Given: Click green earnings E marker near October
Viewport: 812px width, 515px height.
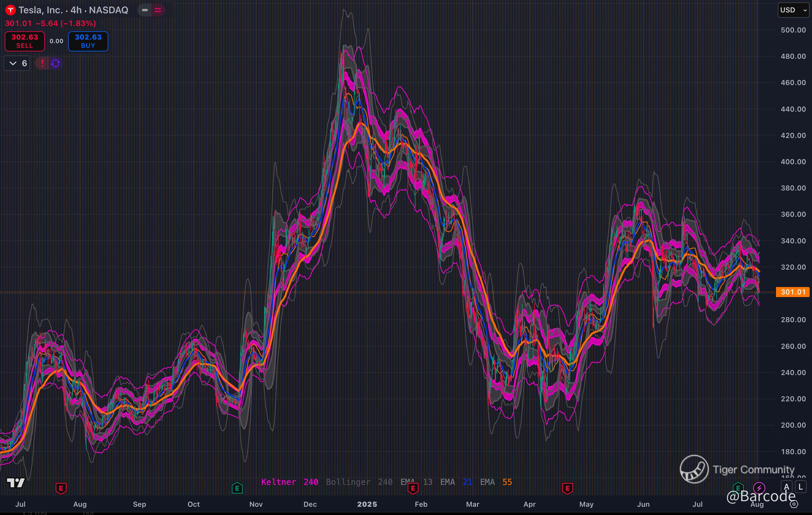Looking at the screenshot, I should [x=237, y=488].
